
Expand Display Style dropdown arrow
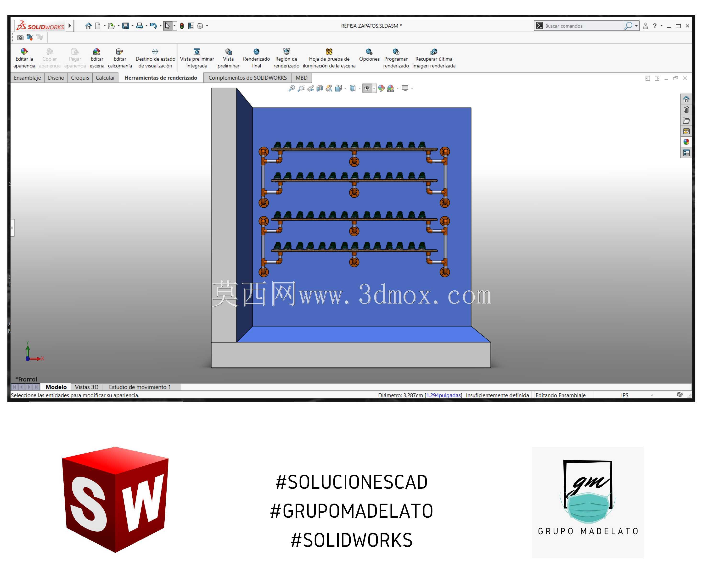pos(360,89)
